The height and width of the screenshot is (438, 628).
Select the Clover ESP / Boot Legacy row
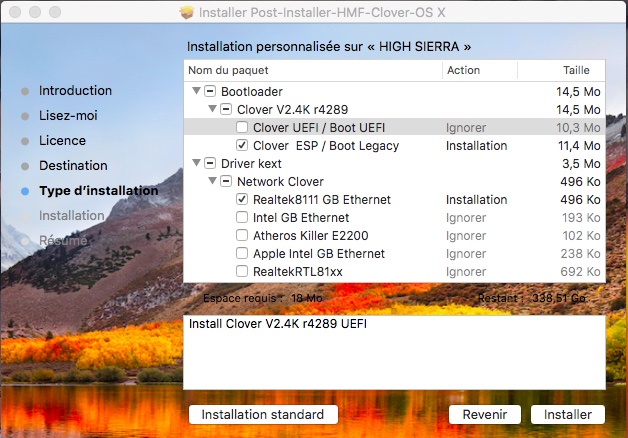point(395,145)
